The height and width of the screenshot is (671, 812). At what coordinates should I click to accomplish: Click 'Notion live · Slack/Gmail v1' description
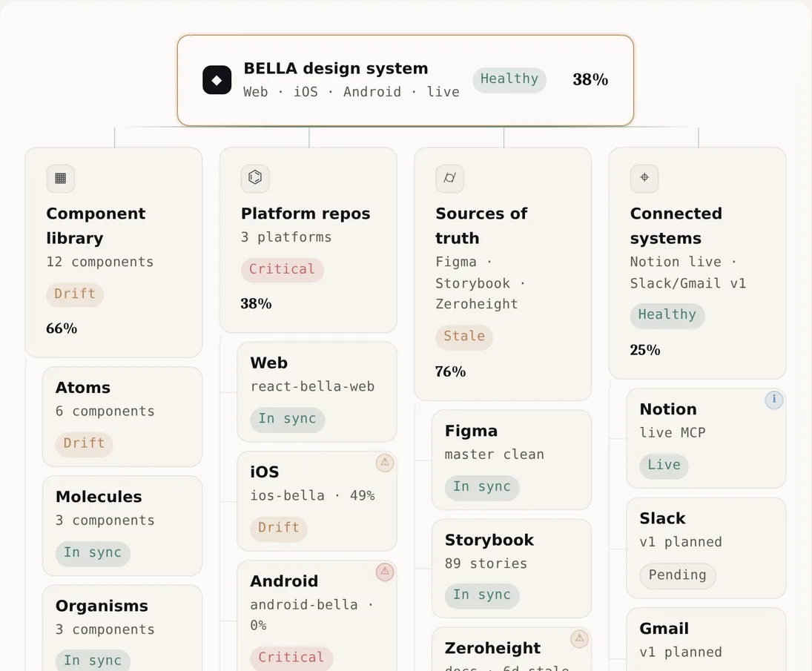[688, 273]
